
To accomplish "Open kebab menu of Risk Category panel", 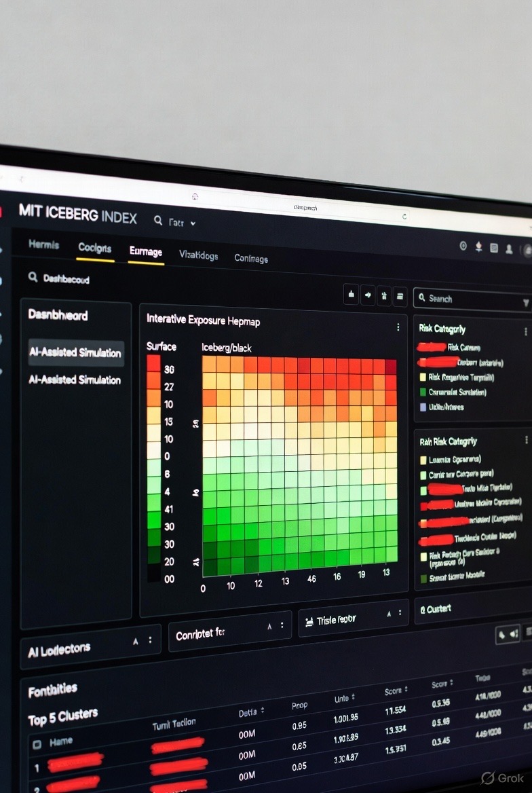I will coord(525,332).
